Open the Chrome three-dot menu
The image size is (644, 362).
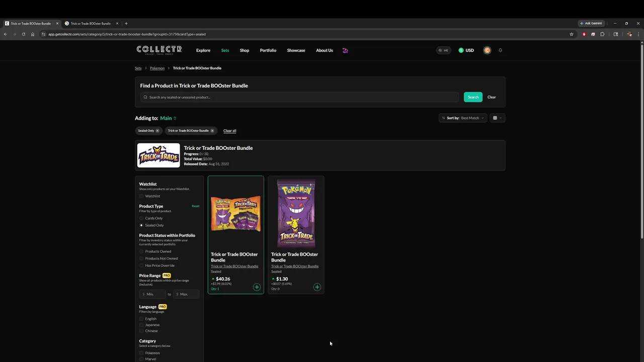pyautogui.click(x=638, y=34)
